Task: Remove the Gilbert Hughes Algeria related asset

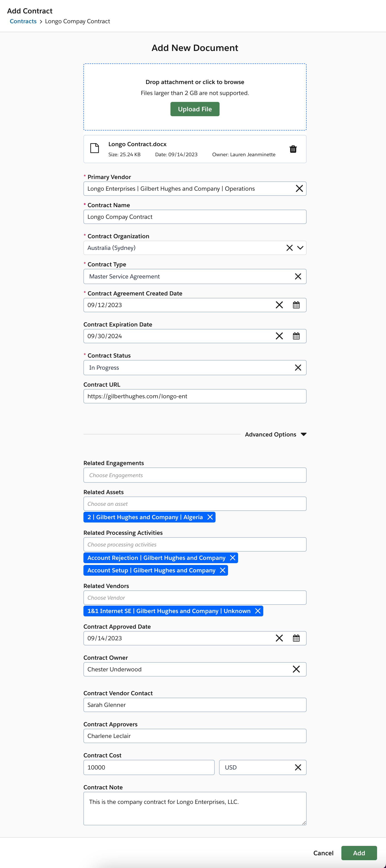Action: [x=210, y=517]
